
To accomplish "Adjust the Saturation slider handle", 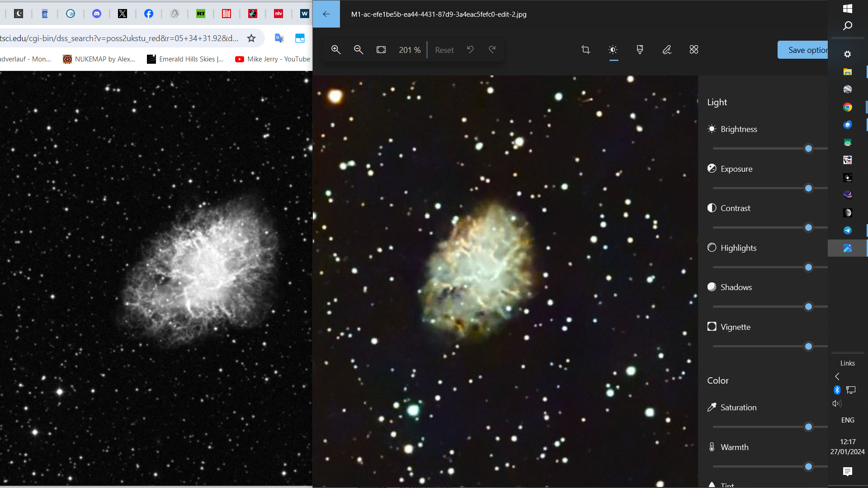I will [809, 427].
